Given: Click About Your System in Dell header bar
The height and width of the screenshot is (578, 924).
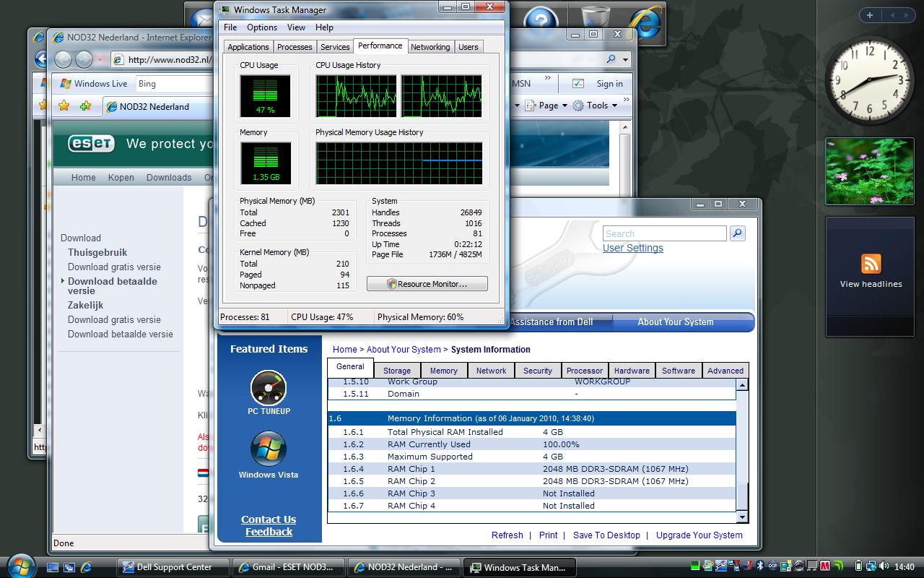Looking at the screenshot, I should pos(676,322).
